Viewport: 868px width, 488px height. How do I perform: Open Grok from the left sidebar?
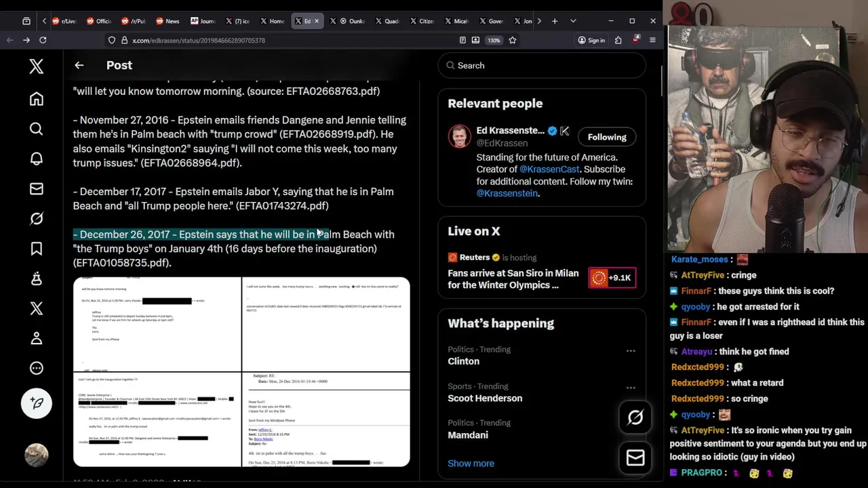click(x=36, y=218)
